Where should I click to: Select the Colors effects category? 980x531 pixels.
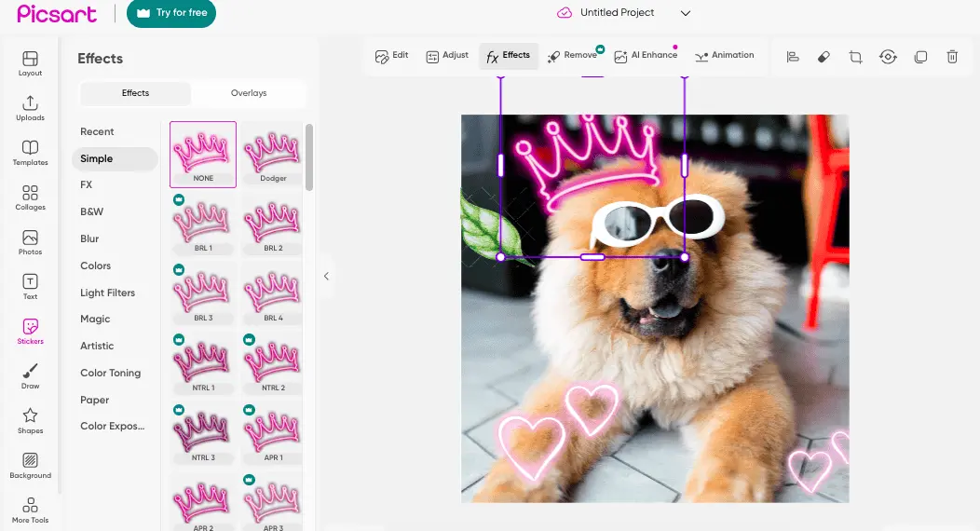[x=96, y=265]
